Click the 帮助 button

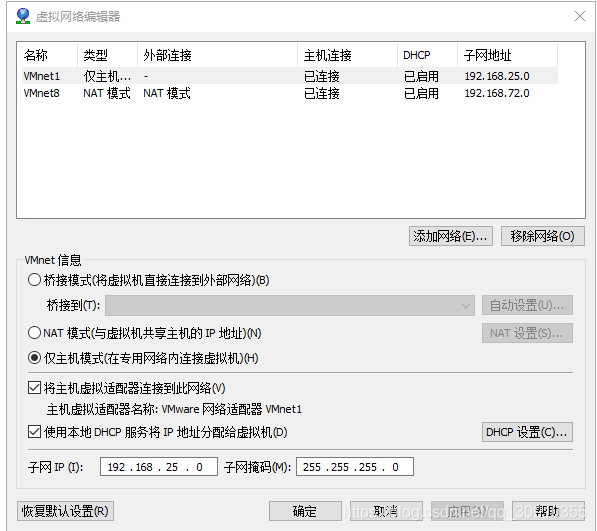click(548, 511)
